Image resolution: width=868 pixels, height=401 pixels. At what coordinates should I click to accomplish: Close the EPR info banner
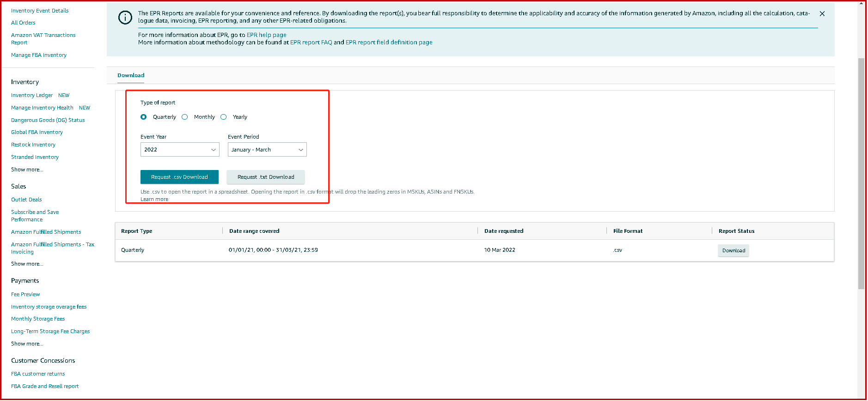(822, 14)
